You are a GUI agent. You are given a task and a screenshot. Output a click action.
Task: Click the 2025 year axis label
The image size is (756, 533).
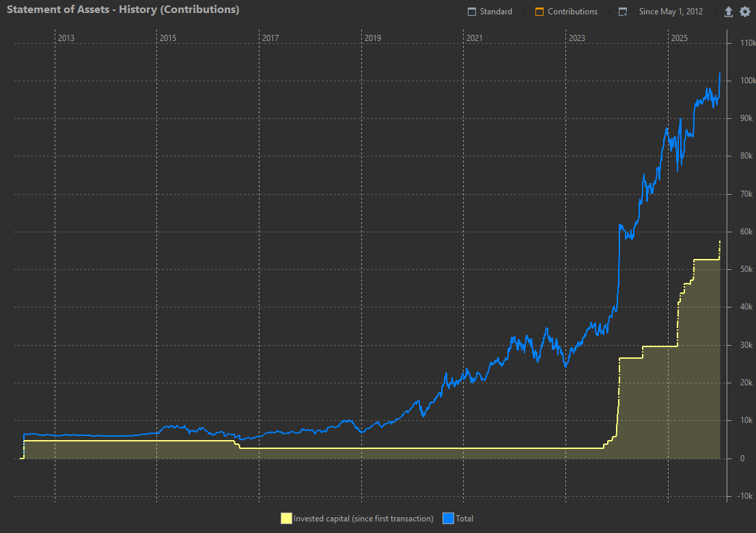click(x=680, y=38)
